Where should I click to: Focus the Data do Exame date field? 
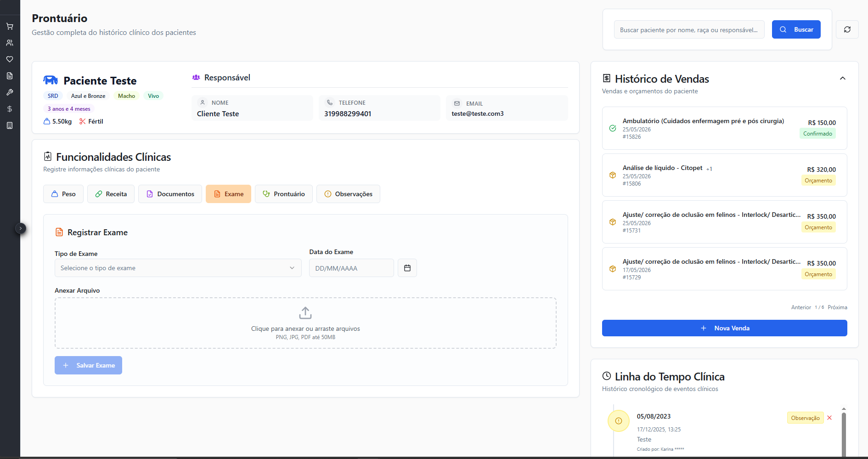pyautogui.click(x=351, y=268)
